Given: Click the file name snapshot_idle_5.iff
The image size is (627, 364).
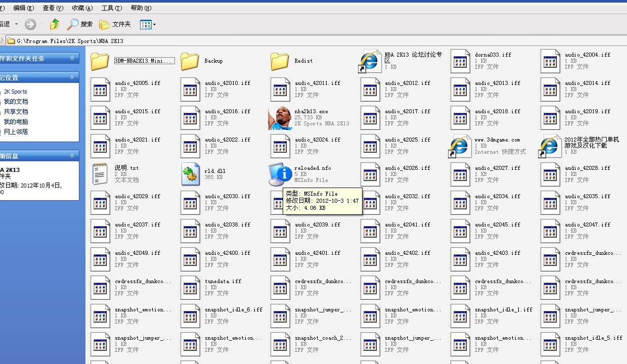Looking at the screenshot, I should click(x=594, y=338).
